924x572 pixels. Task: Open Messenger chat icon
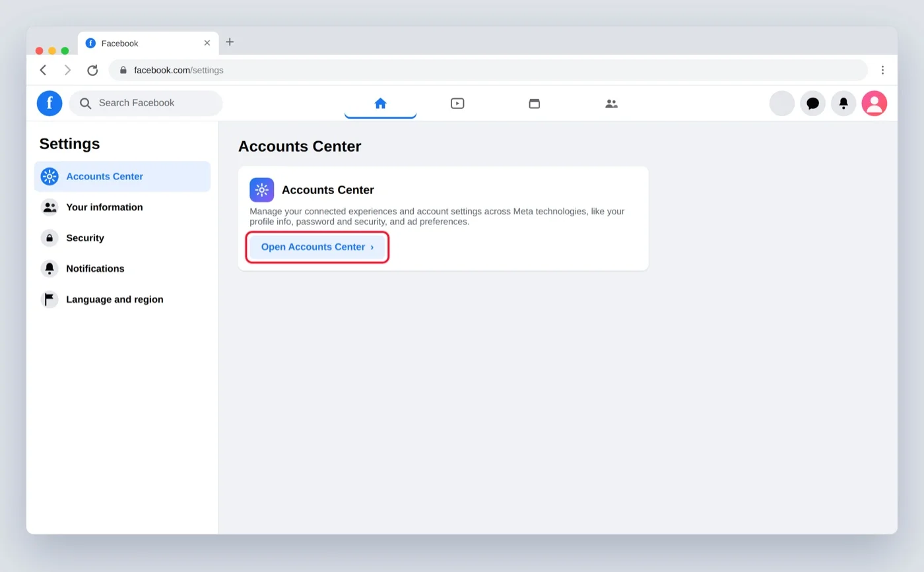tap(813, 103)
